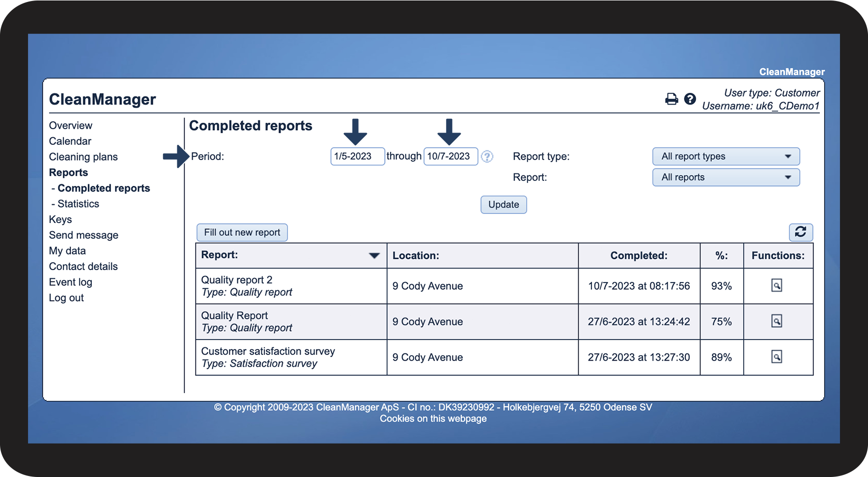Click the 93% value cell
Screen dimensions: 868x477
tap(721, 286)
